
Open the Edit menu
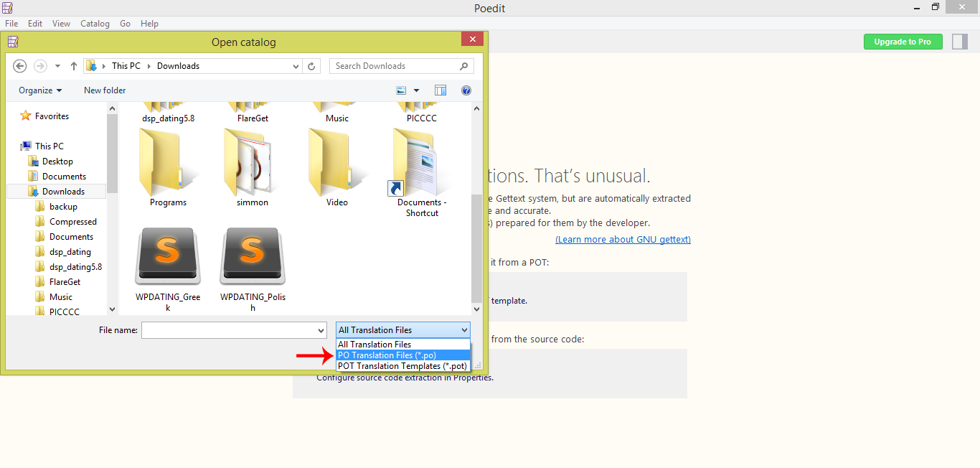(35, 24)
